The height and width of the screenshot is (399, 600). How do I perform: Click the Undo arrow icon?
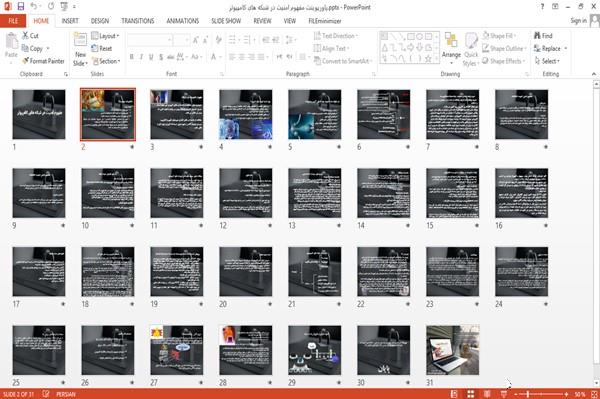pos(34,7)
